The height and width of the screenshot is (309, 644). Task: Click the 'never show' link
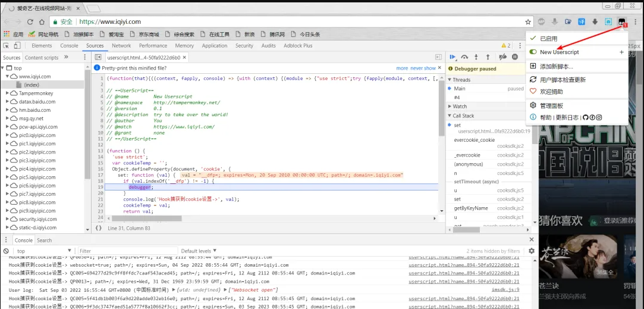point(423,68)
